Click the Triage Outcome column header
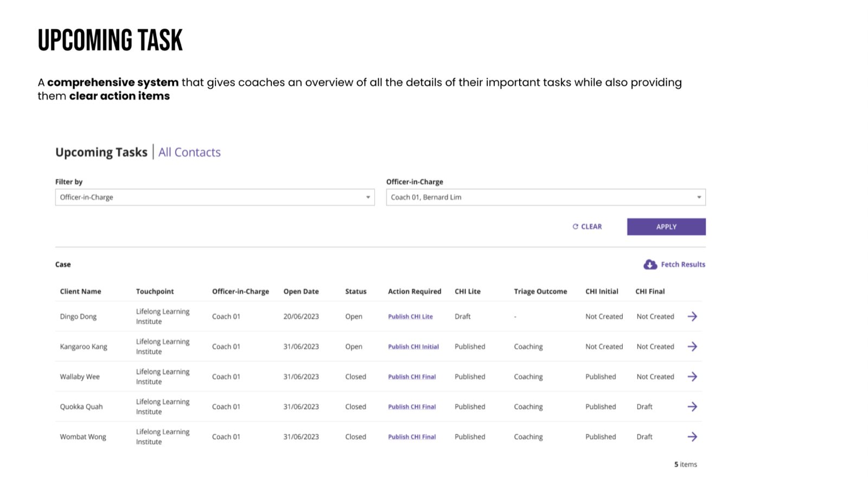The height and width of the screenshot is (486, 868). click(x=540, y=291)
